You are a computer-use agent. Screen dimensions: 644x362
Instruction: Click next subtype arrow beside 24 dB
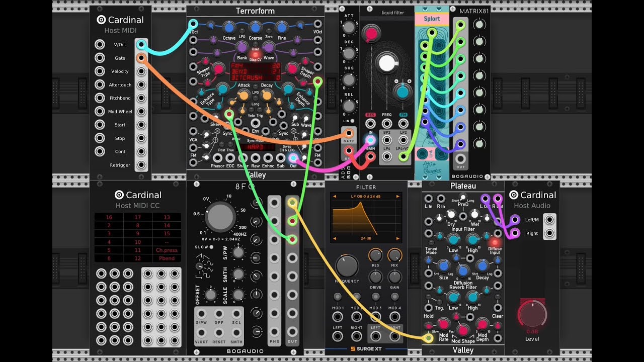[x=398, y=239]
